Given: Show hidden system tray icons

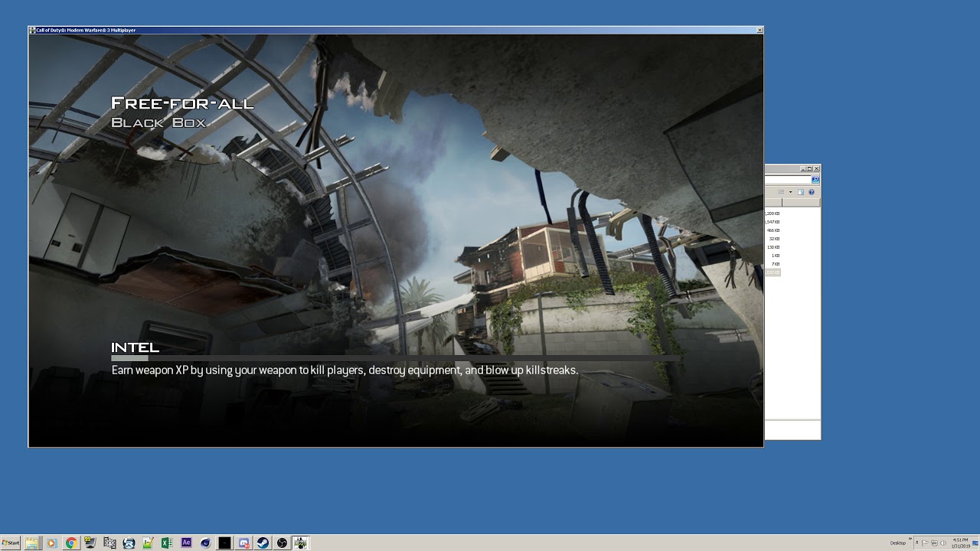Looking at the screenshot, I should (x=916, y=543).
